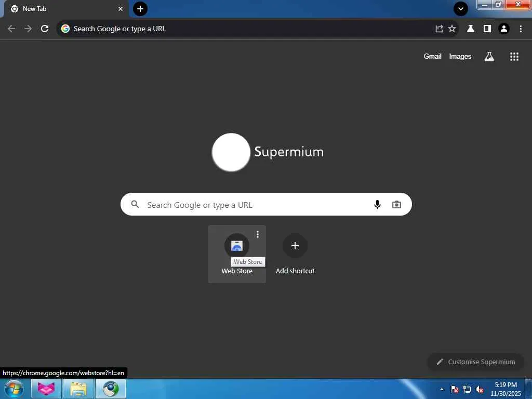Click the page search box

pos(266,204)
